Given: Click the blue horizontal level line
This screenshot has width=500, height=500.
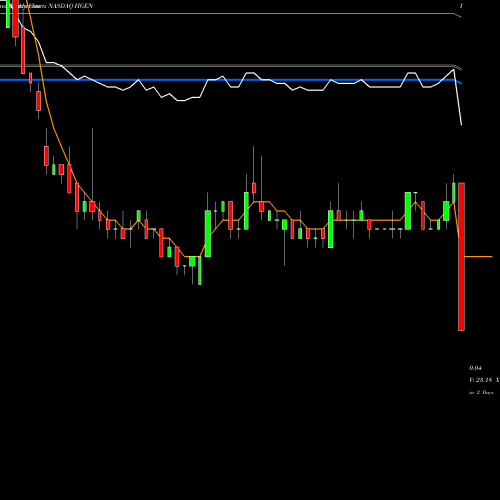Looking at the screenshot, I should [230, 80].
